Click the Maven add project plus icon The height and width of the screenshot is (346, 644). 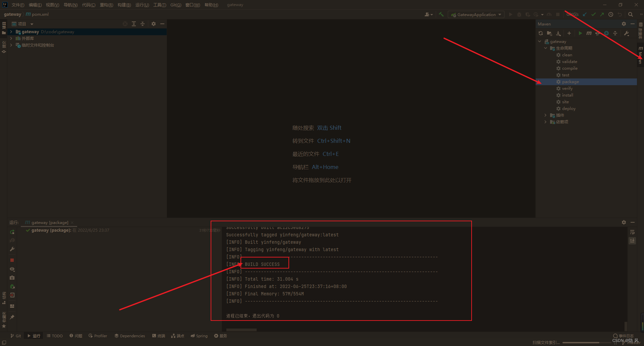coord(569,33)
